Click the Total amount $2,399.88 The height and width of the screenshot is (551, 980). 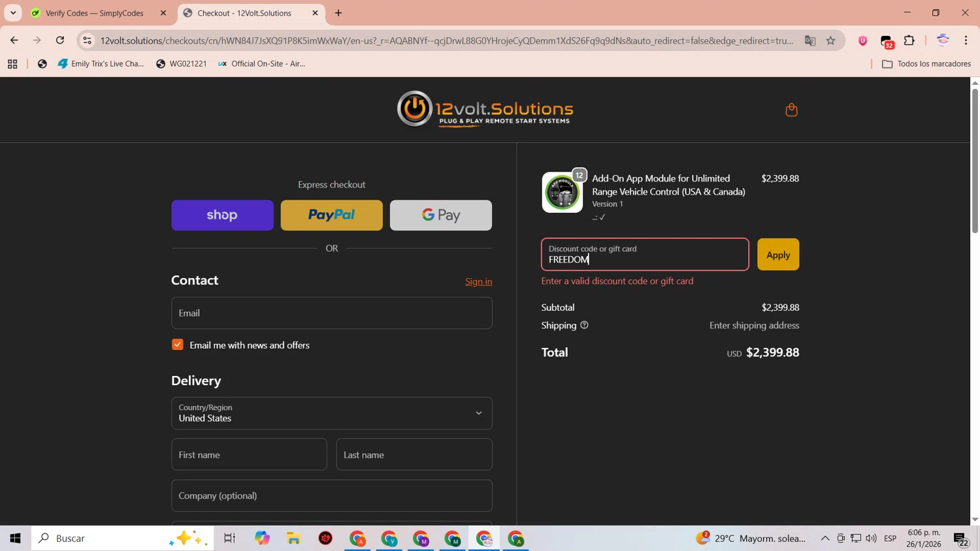click(772, 353)
